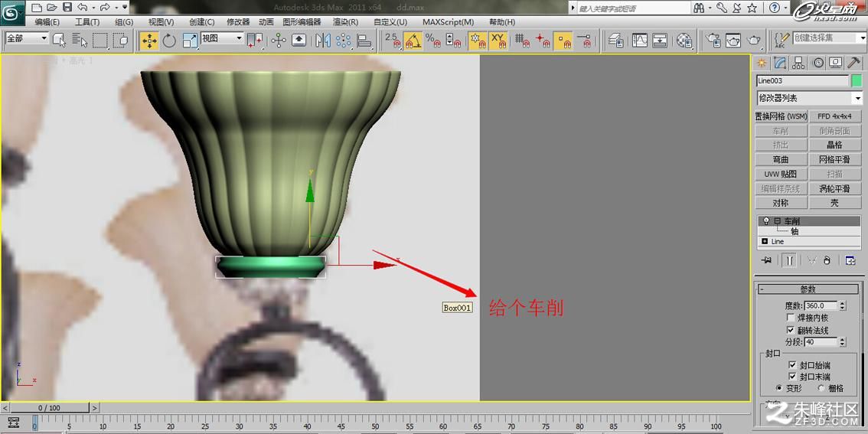
Task: Switch to the Hierarchy command panel tab
Action: coord(798,63)
